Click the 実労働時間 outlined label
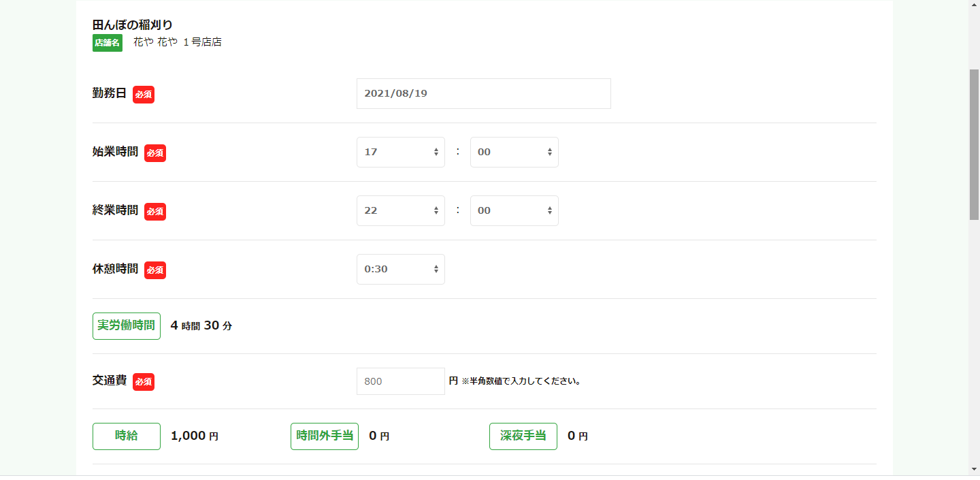The height and width of the screenshot is (480, 980). (x=127, y=325)
